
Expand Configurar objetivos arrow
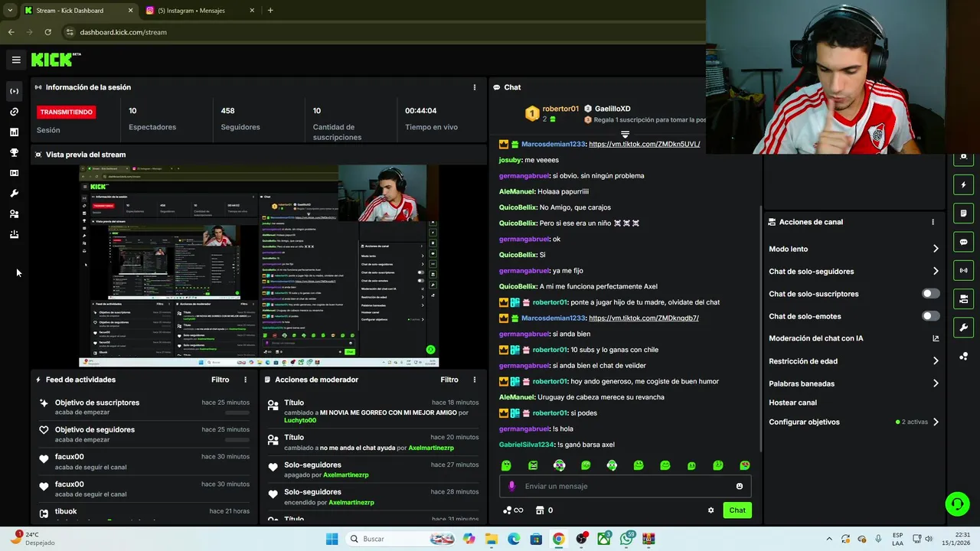(936, 422)
